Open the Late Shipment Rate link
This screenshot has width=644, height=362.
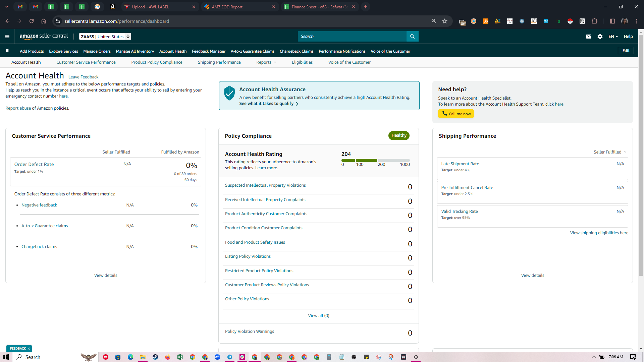tap(460, 164)
